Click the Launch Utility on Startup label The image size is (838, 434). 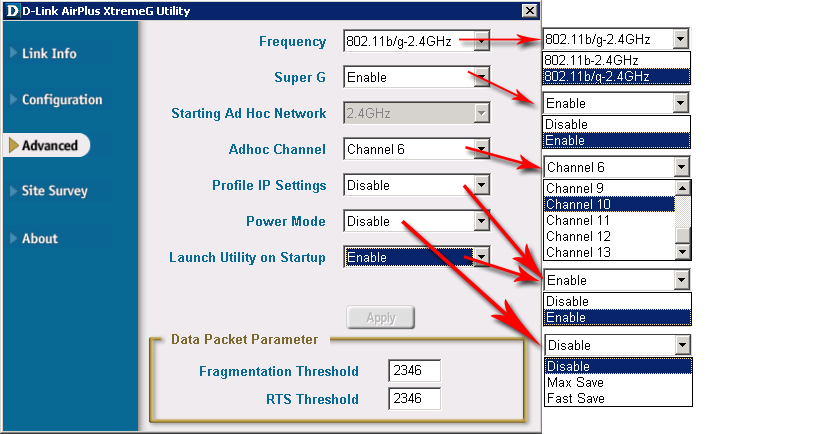(247, 258)
